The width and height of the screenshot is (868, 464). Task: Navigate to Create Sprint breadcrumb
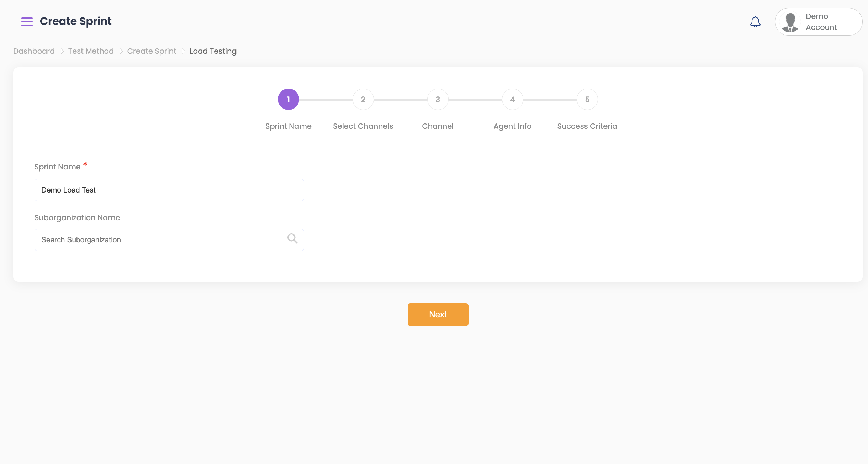(x=152, y=51)
